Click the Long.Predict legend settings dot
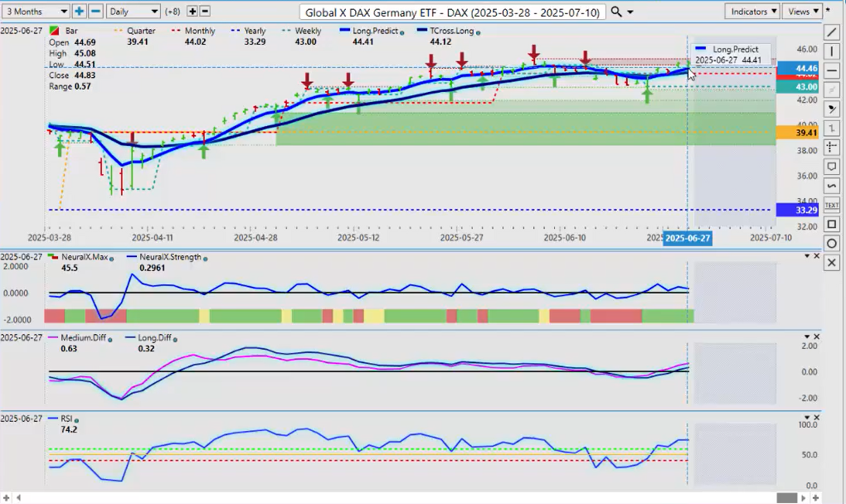Screen dimensions: 846x504 pyautogui.click(x=402, y=32)
